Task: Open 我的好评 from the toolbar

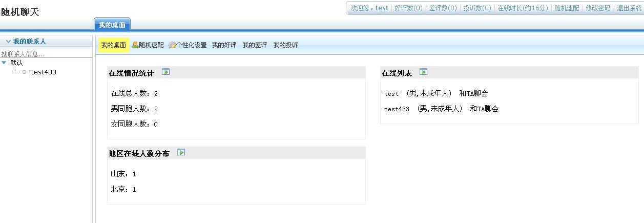Action: click(x=224, y=45)
